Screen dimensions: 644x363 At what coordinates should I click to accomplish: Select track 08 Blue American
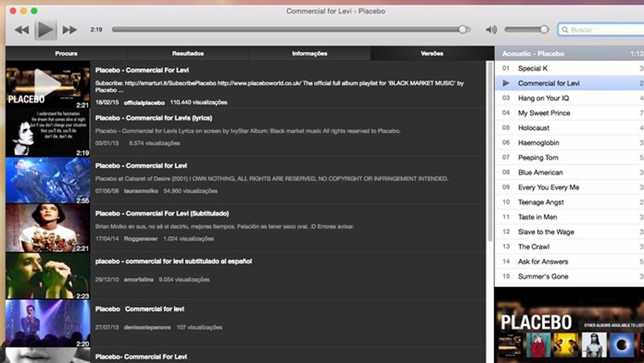[569, 172]
